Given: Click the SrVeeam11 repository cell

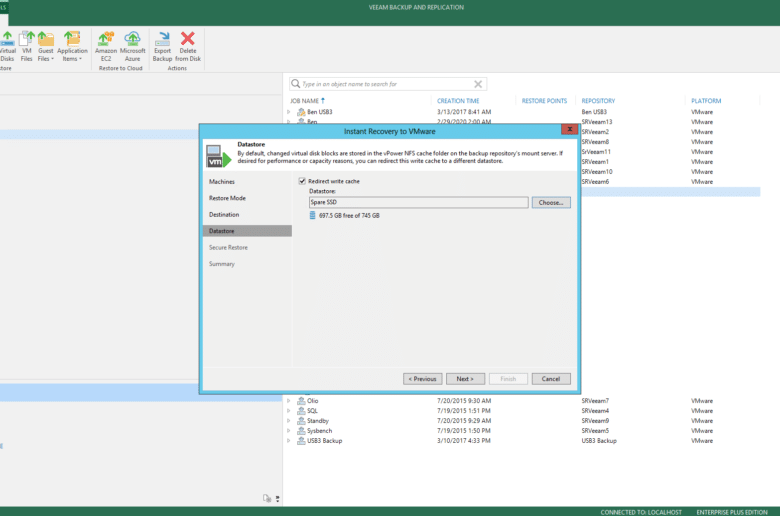Looking at the screenshot, I should pos(596,152).
